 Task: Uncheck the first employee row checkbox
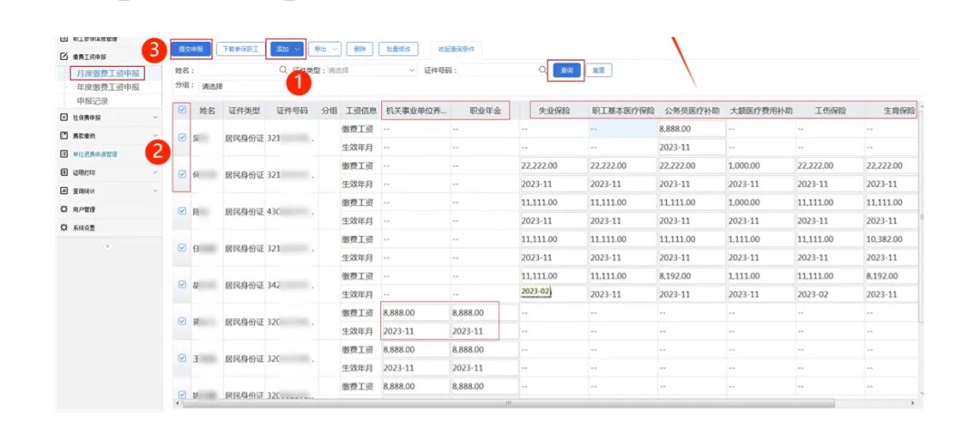tap(182, 138)
